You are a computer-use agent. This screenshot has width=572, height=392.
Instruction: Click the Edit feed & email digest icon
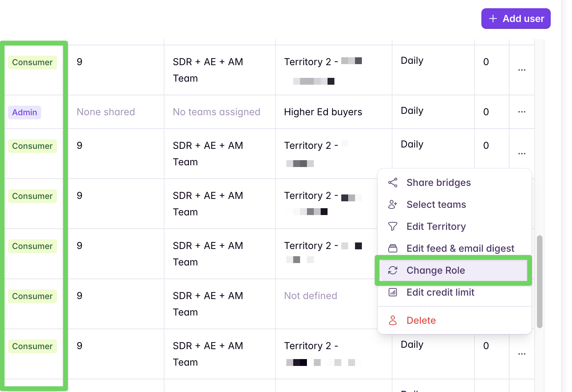click(392, 248)
